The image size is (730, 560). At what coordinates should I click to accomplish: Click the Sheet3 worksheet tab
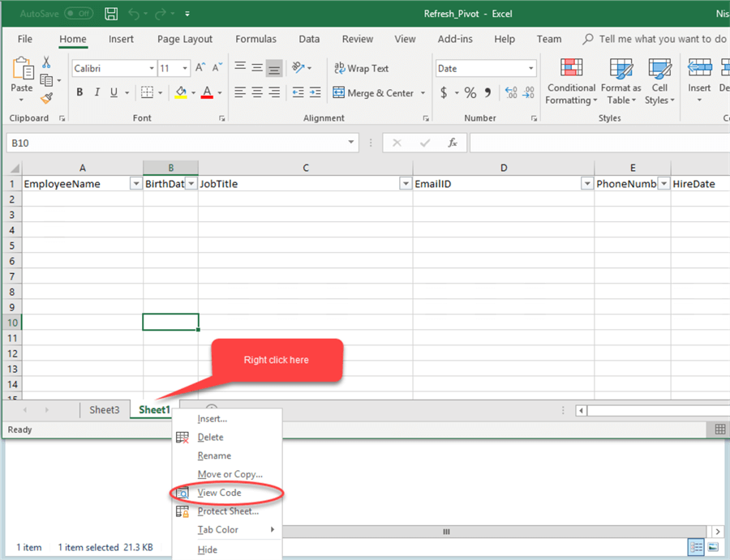coord(105,409)
